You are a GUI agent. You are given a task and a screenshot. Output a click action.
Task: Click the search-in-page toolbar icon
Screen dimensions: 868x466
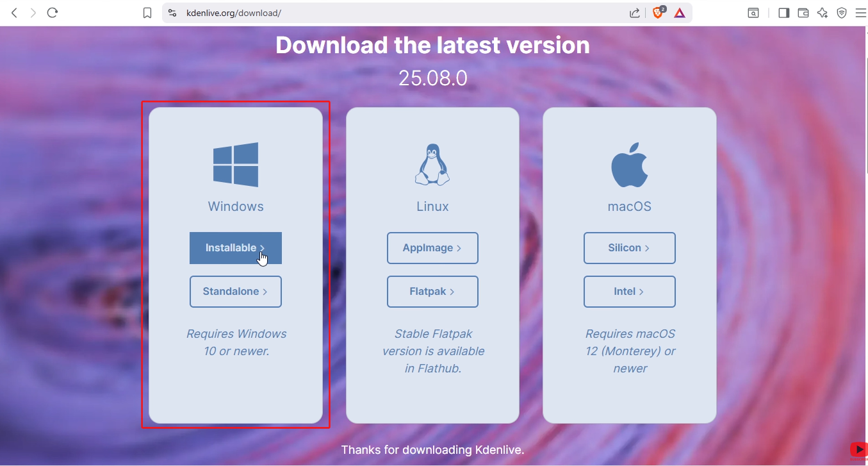coord(753,12)
